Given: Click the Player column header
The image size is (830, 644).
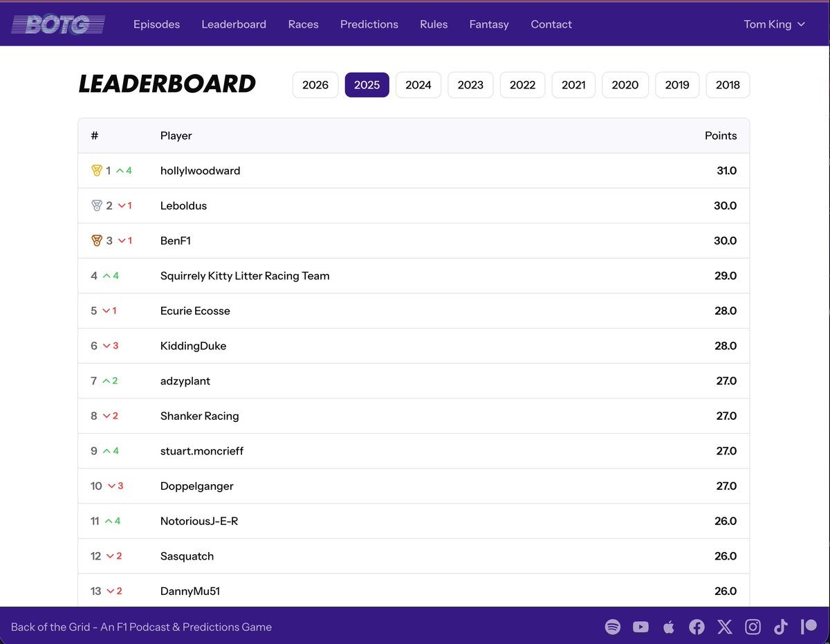Looking at the screenshot, I should click(x=176, y=136).
